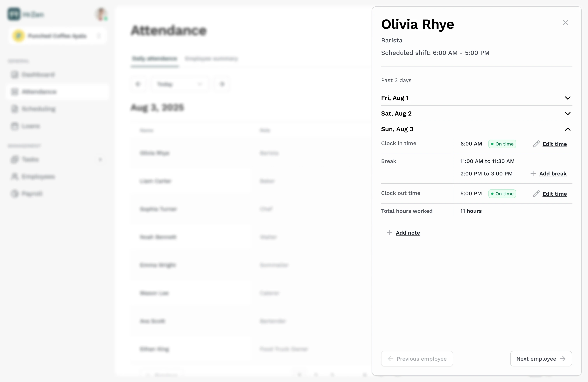Close the Olivia Rhye details panel
The width and height of the screenshot is (588, 382).
click(565, 23)
